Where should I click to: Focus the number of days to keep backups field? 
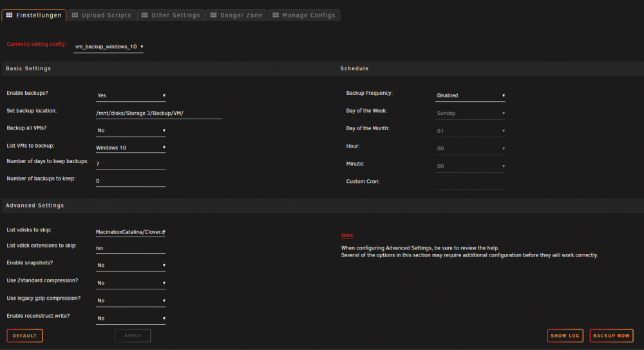coord(131,164)
